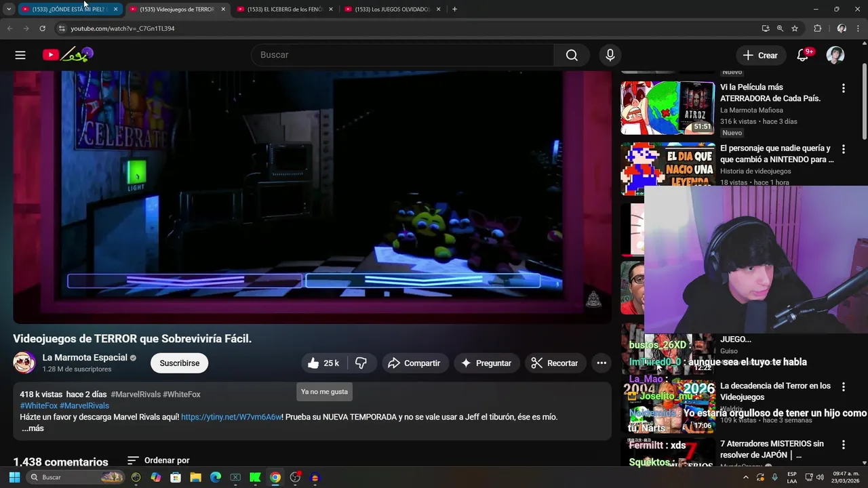Viewport: 868px width, 488px height.
Task: Like the video (25 k)
Action: tap(324, 363)
